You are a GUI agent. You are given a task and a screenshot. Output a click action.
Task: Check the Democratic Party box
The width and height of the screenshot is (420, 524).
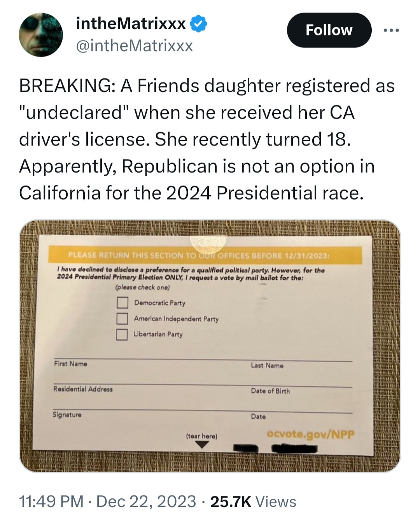pyautogui.click(x=122, y=303)
